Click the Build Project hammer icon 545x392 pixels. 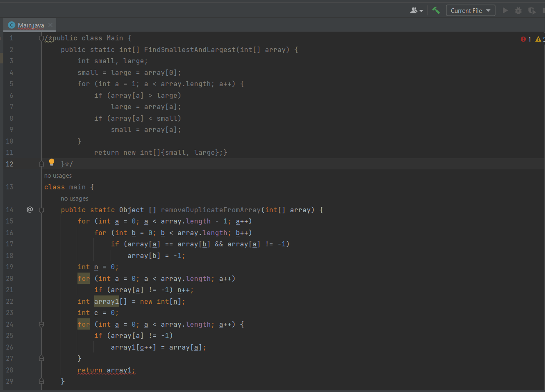436,10
